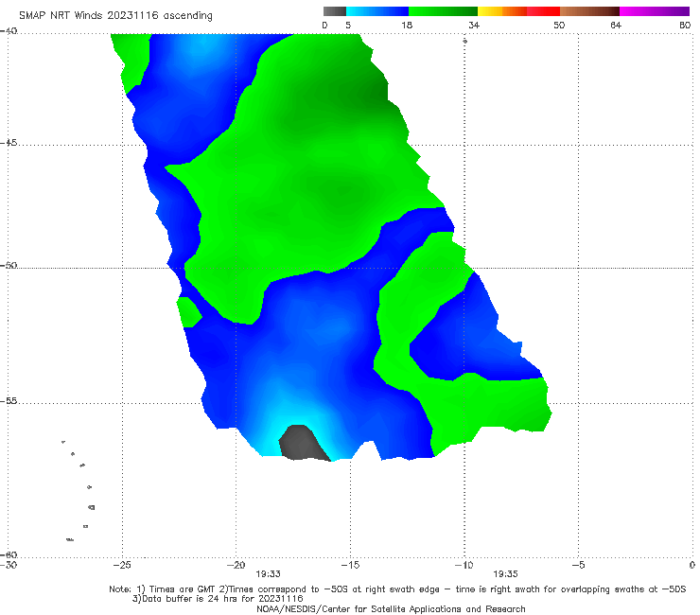Click swath time '19:35'

click(505, 574)
